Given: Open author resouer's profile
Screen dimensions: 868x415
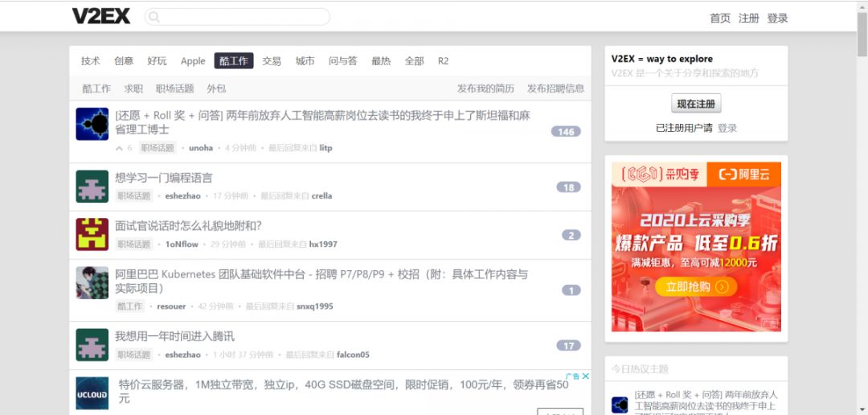Looking at the screenshot, I should (x=172, y=306).
